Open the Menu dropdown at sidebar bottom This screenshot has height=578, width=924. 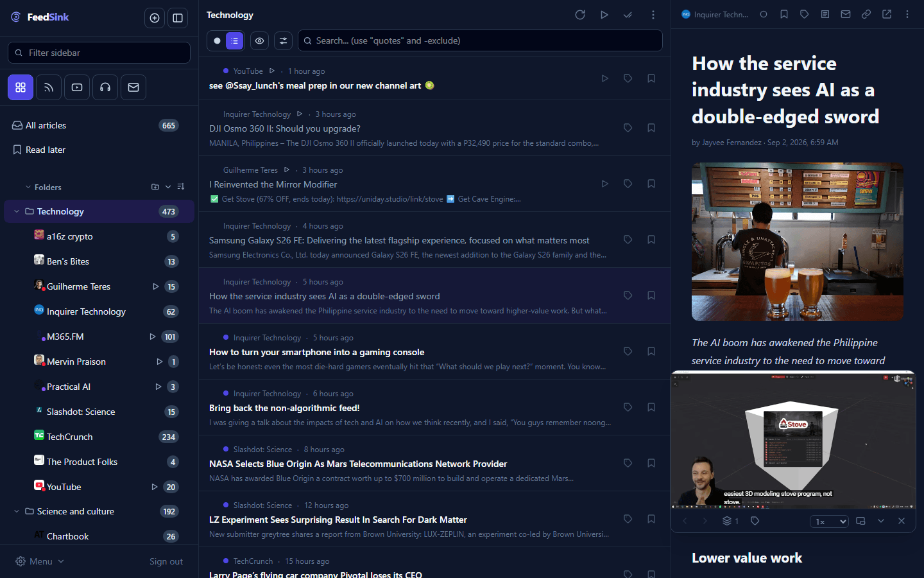(x=40, y=561)
